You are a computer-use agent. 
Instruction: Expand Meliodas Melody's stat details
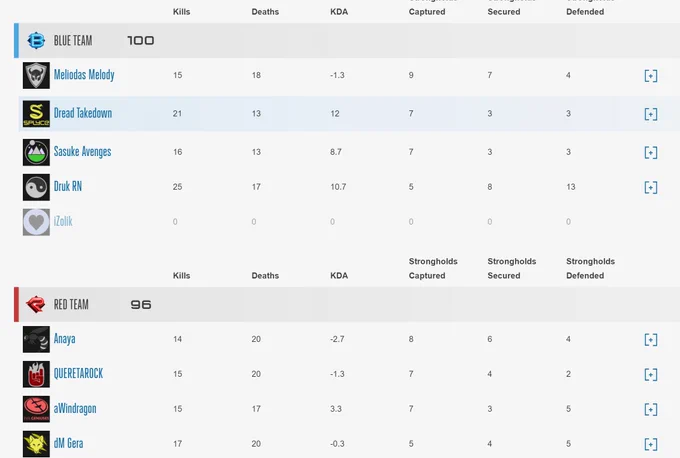pos(651,75)
